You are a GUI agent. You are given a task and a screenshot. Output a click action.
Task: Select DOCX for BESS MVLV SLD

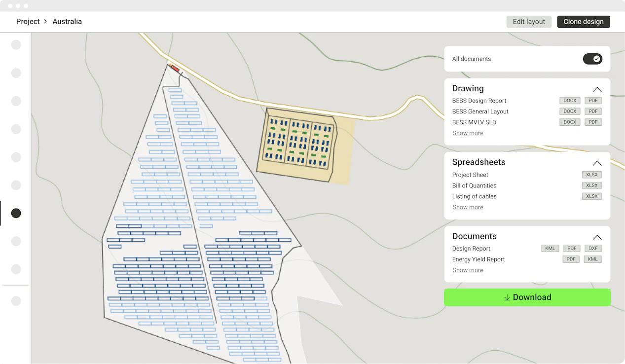pyautogui.click(x=570, y=122)
